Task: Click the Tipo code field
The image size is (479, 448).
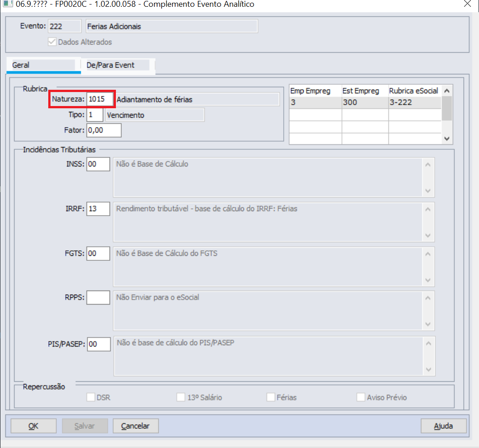Action: 95,115
